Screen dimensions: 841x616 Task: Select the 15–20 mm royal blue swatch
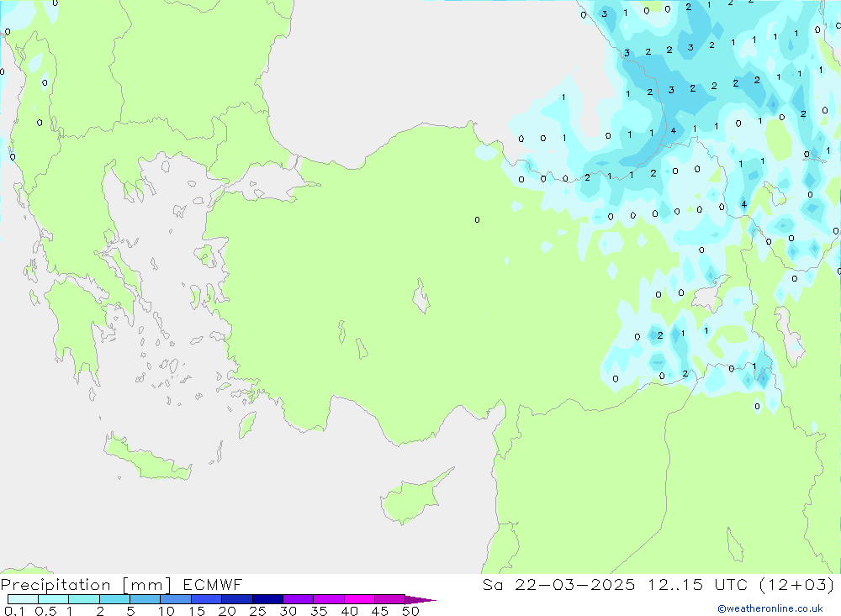(x=207, y=599)
